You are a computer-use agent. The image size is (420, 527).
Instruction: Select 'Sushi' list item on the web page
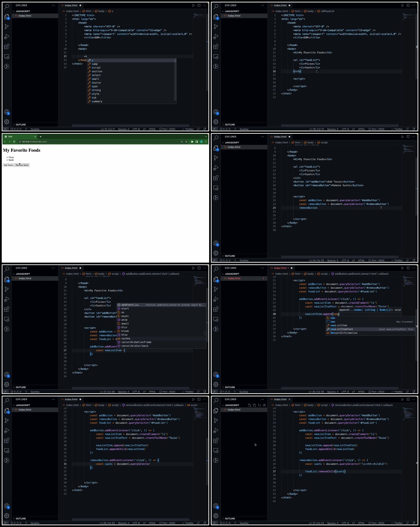tap(11, 160)
